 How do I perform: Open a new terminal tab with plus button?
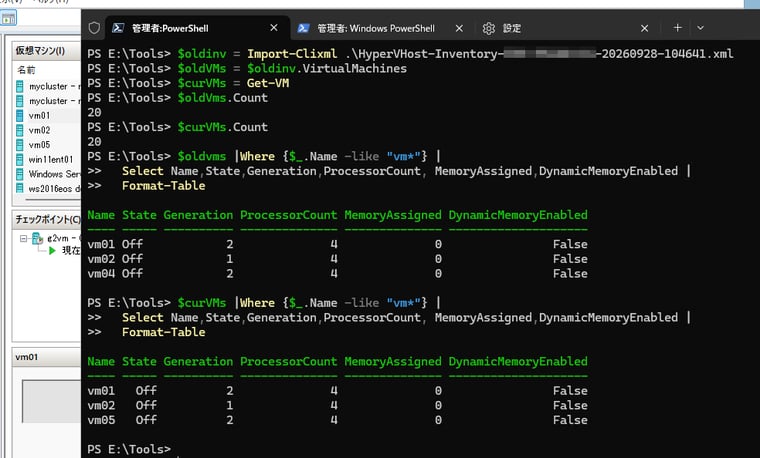pos(678,28)
